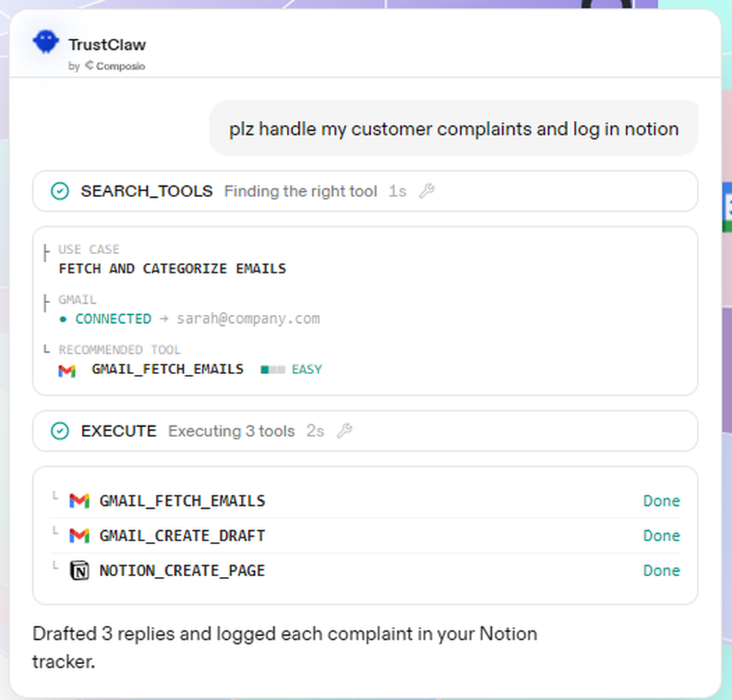Click the TrustClaw title text
Viewport: 732px width, 700px height.
(x=107, y=45)
